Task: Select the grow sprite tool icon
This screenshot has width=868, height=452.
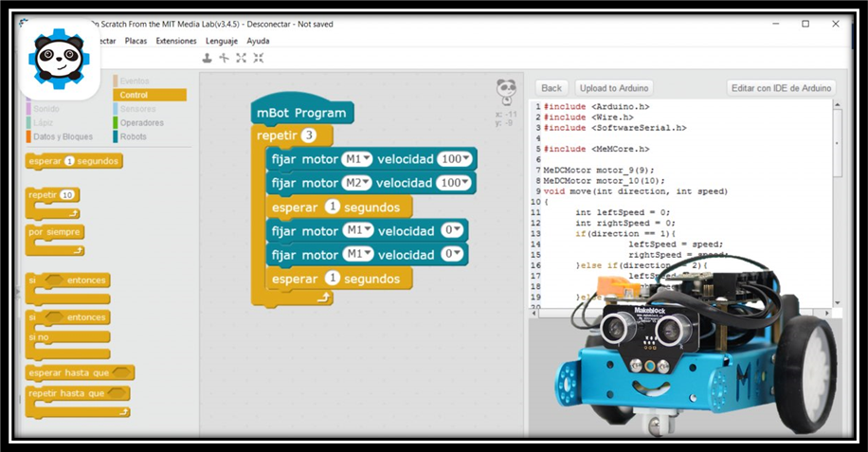Action: (x=242, y=58)
